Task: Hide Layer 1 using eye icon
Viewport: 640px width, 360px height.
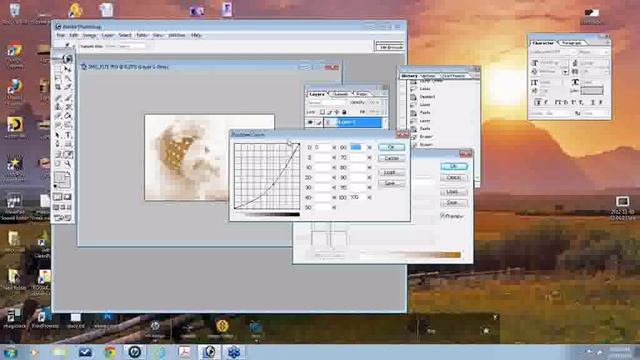Action: [310, 122]
